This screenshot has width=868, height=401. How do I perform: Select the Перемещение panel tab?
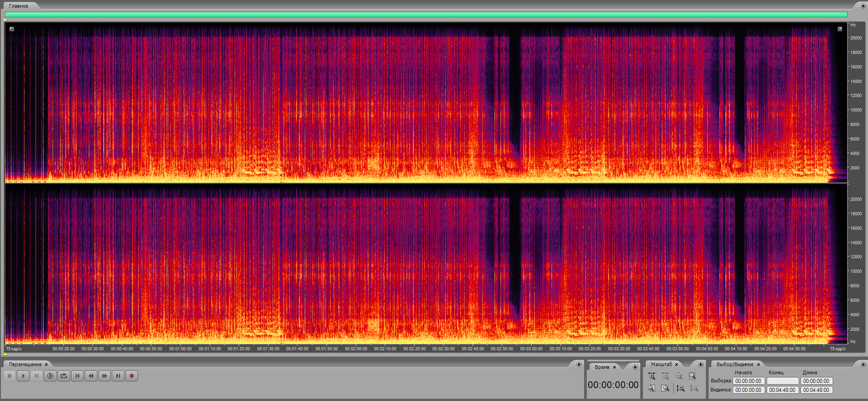25,364
